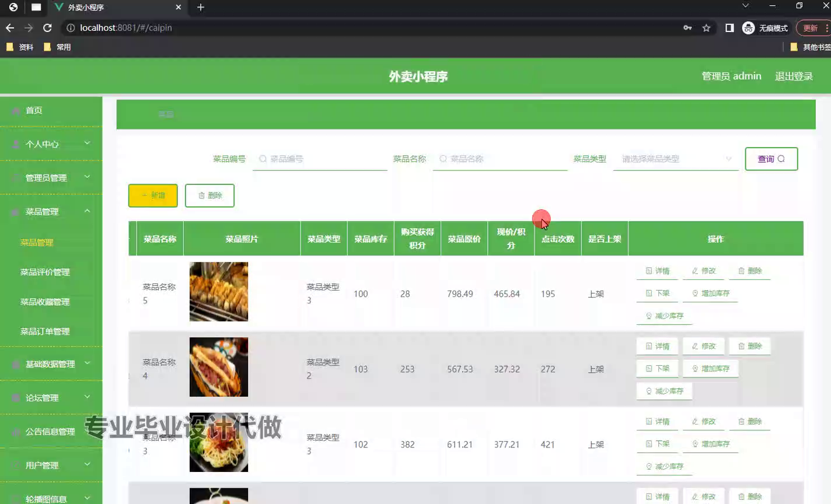831x504 pixels.
Task: Click 修改 for the row with stock 102
Action: [703, 421]
